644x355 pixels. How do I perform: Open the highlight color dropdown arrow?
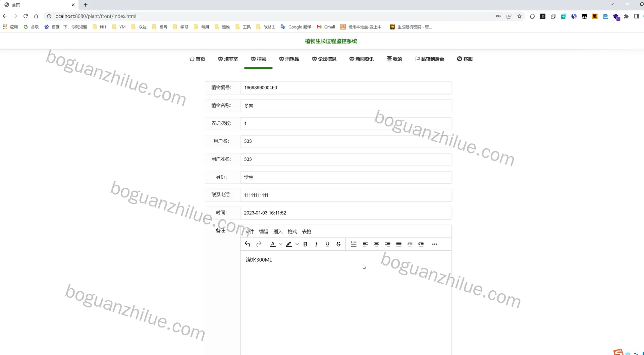tap(297, 244)
